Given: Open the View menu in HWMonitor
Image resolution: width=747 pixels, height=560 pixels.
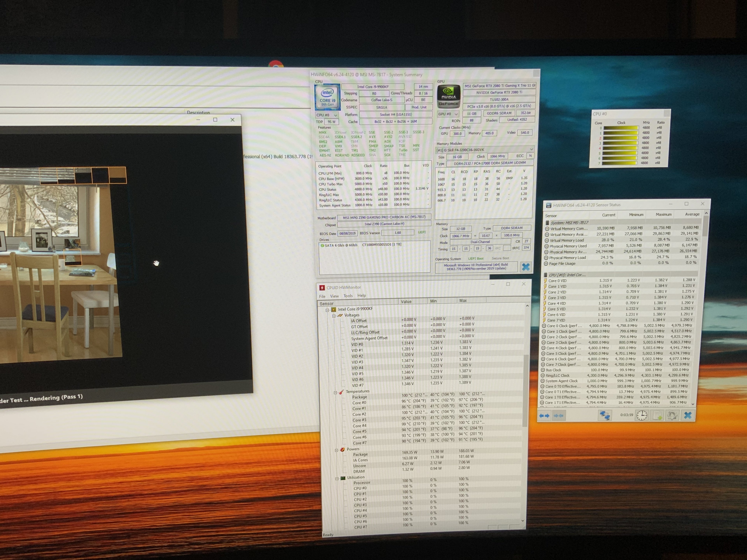Looking at the screenshot, I should coord(334,296).
